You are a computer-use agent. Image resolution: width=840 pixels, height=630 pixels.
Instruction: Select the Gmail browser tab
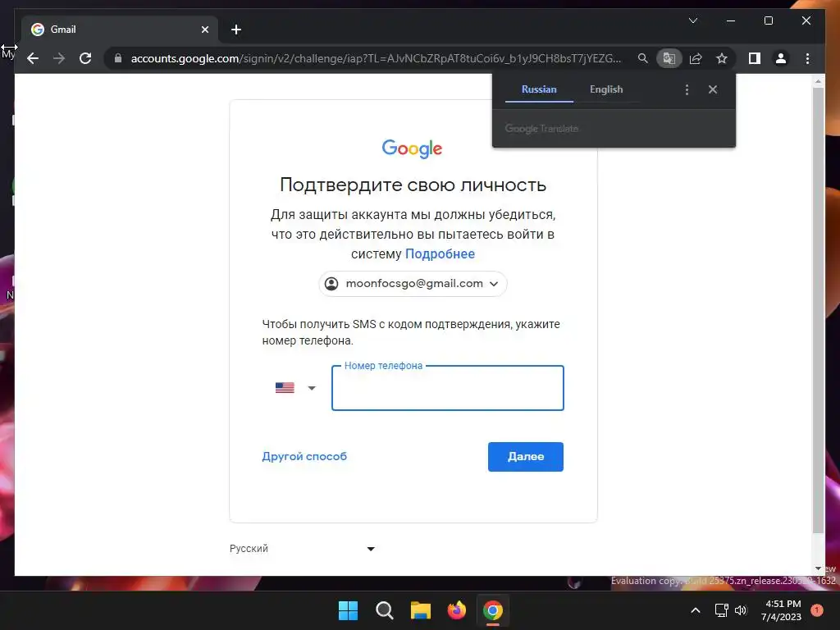120,30
